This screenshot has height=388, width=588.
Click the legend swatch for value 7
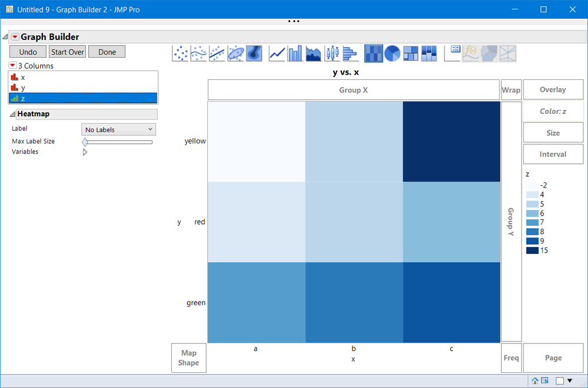pyautogui.click(x=532, y=222)
